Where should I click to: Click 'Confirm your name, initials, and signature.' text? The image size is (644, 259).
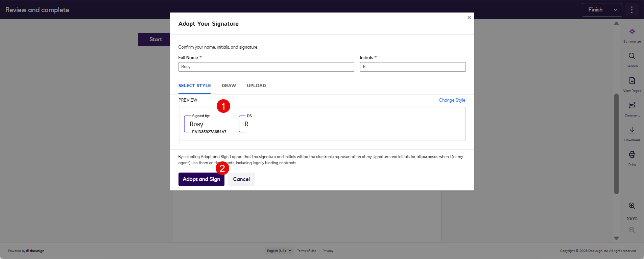pos(218,47)
